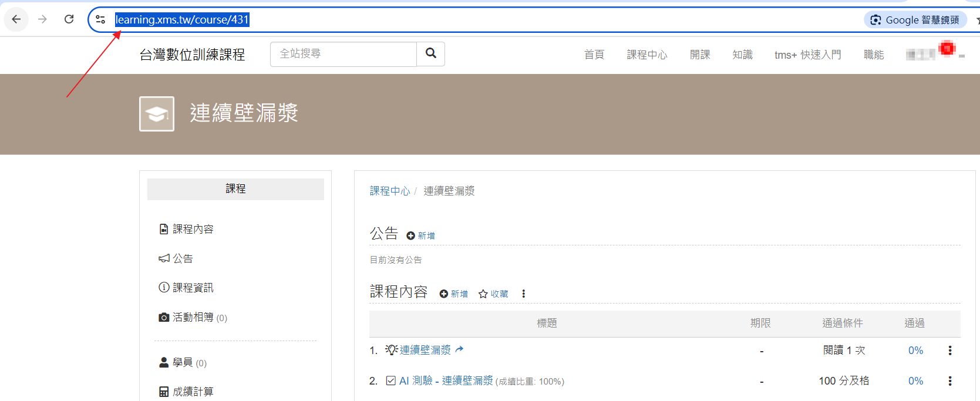Go to 首頁 in top navigation
This screenshot has width=980, height=401.
[594, 55]
